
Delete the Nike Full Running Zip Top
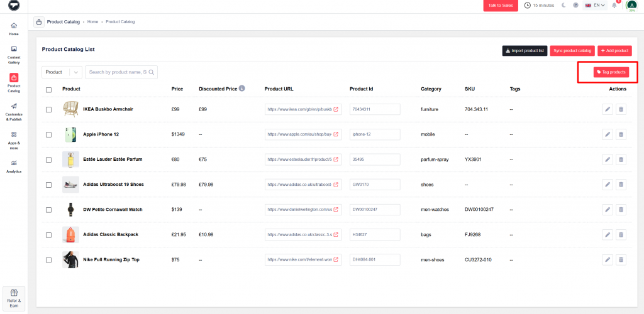coord(621,259)
